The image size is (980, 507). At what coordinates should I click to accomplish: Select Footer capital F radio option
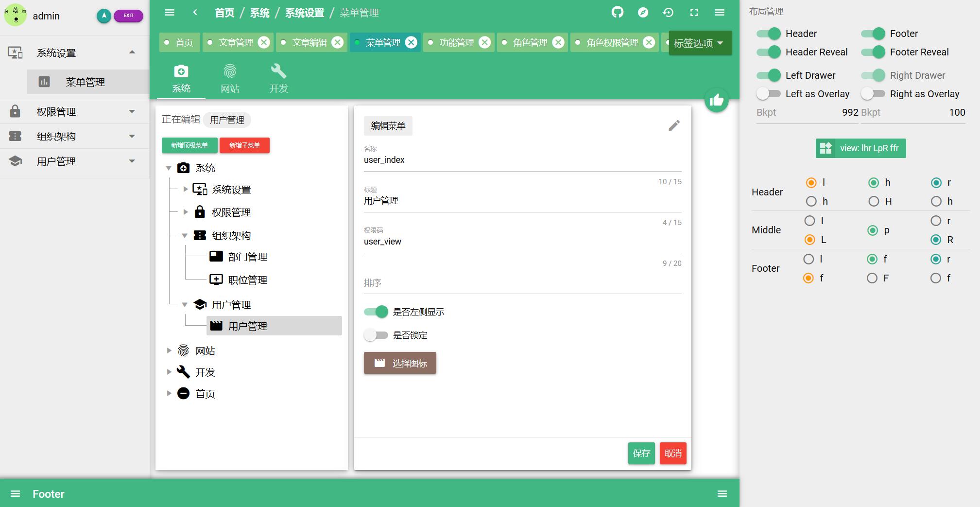pyautogui.click(x=873, y=278)
